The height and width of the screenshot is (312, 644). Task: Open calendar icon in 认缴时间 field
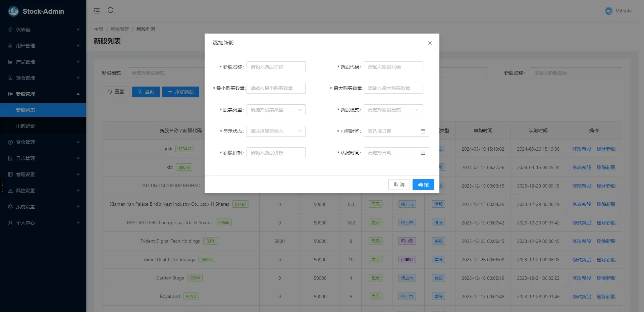pos(423,153)
